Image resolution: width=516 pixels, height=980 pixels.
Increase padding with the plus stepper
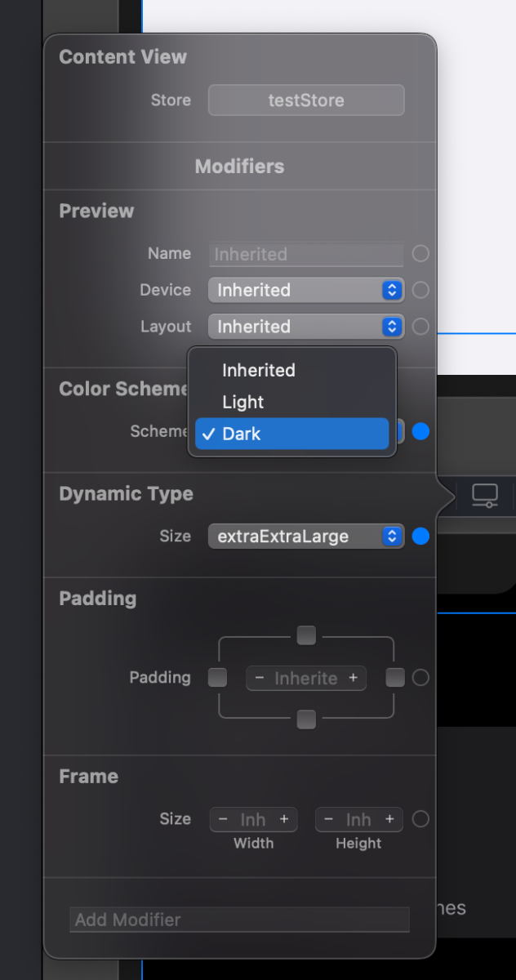coord(354,678)
